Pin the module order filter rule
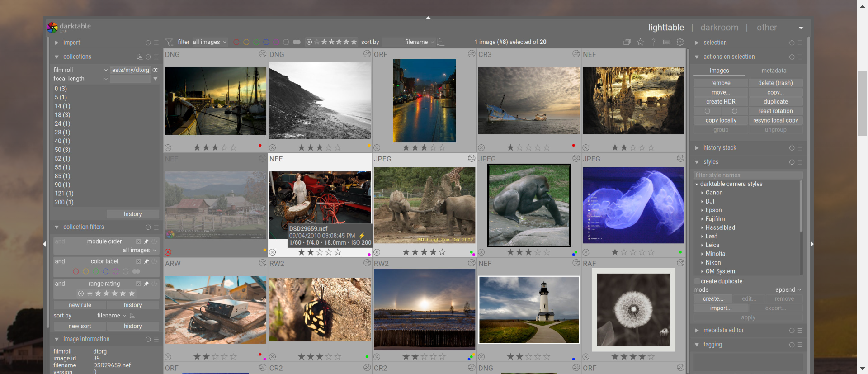 pyautogui.click(x=146, y=241)
